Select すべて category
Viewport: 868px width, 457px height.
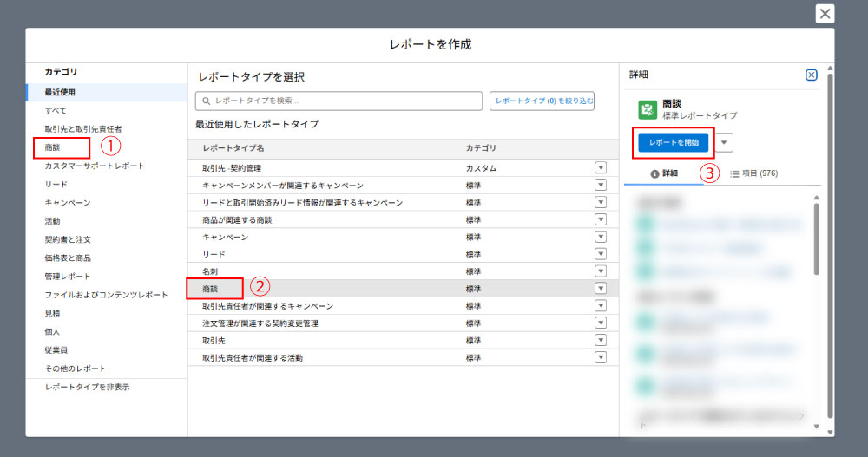56,111
